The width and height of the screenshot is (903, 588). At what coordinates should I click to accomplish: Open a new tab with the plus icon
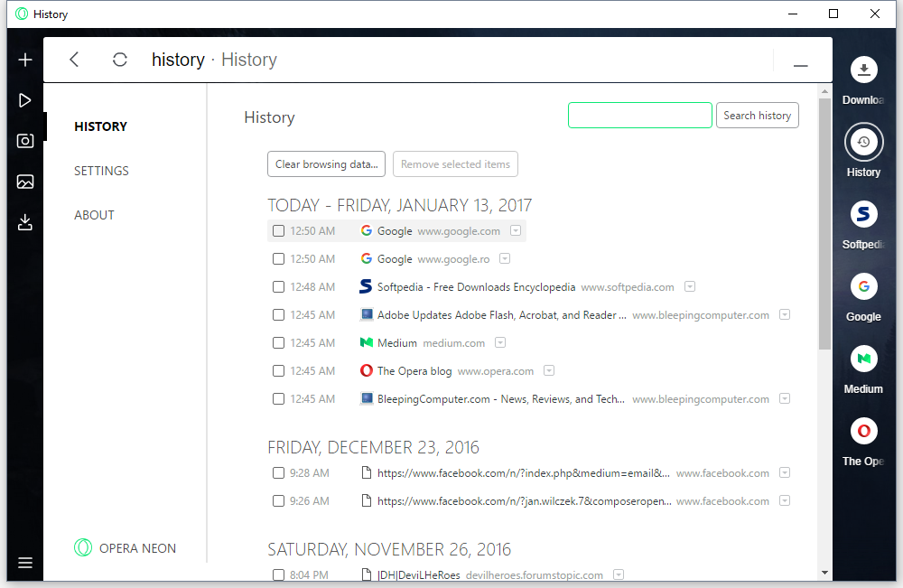[24, 59]
